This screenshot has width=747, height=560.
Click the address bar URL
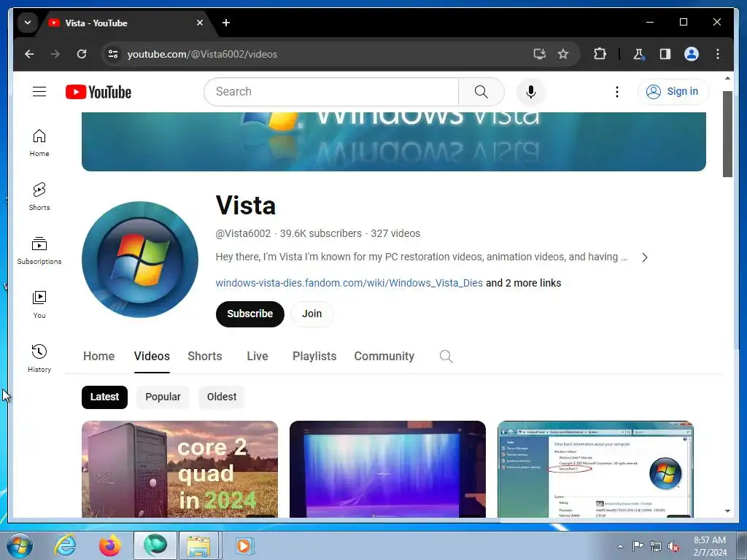[x=202, y=54]
